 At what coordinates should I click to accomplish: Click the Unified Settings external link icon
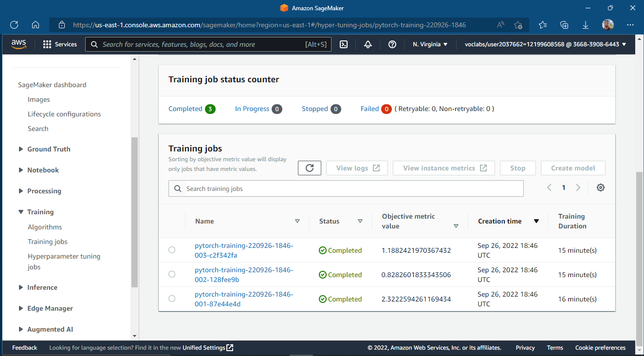tap(230, 348)
